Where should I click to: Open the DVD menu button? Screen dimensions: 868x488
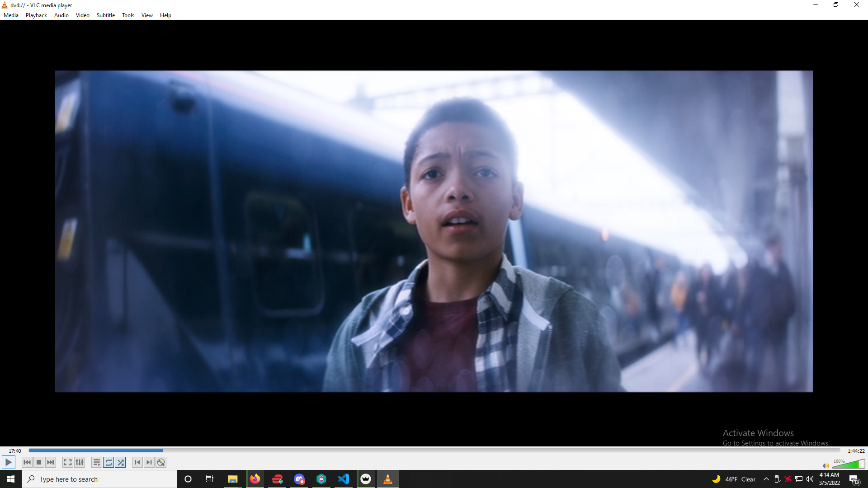tap(161, 462)
